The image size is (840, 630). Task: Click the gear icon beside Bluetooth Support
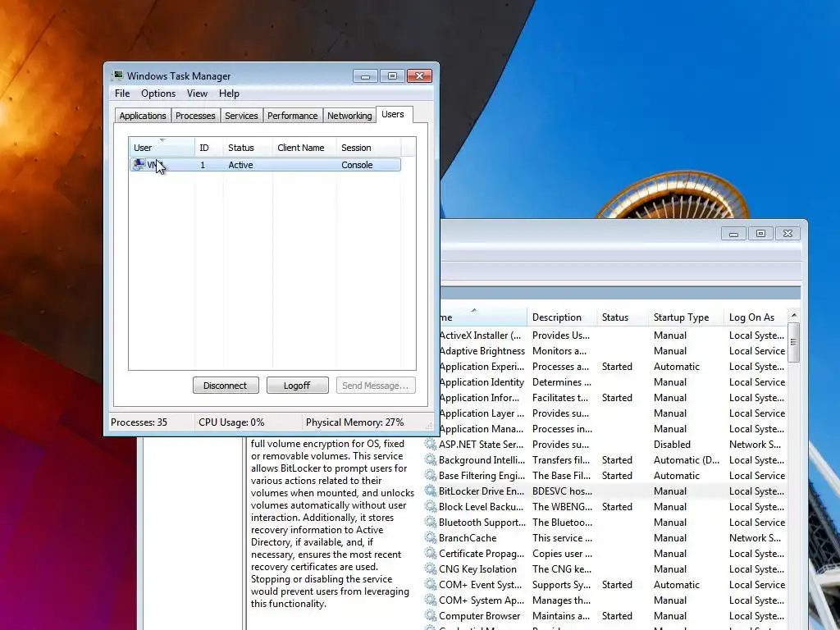click(x=430, y=522)
